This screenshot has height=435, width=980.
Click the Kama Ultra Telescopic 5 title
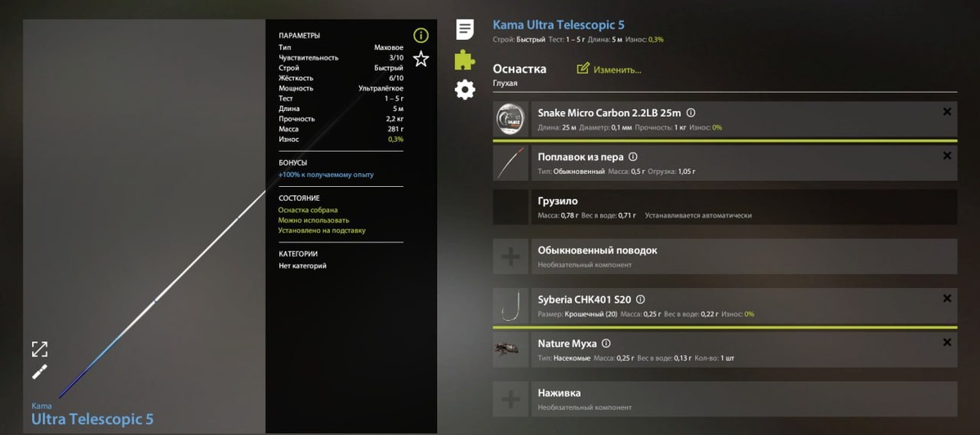point(559,25)
